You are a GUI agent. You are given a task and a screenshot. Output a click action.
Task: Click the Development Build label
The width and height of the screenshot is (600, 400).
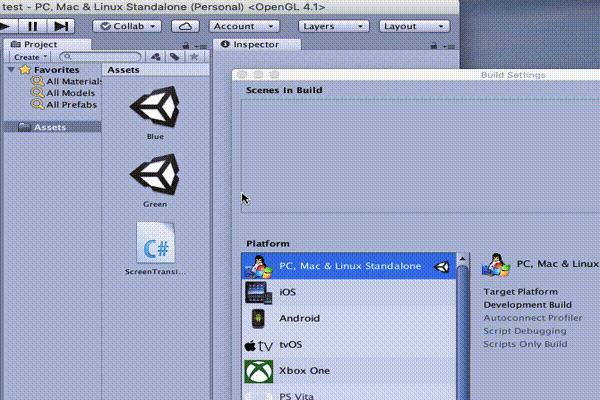(x=527, y=305)
